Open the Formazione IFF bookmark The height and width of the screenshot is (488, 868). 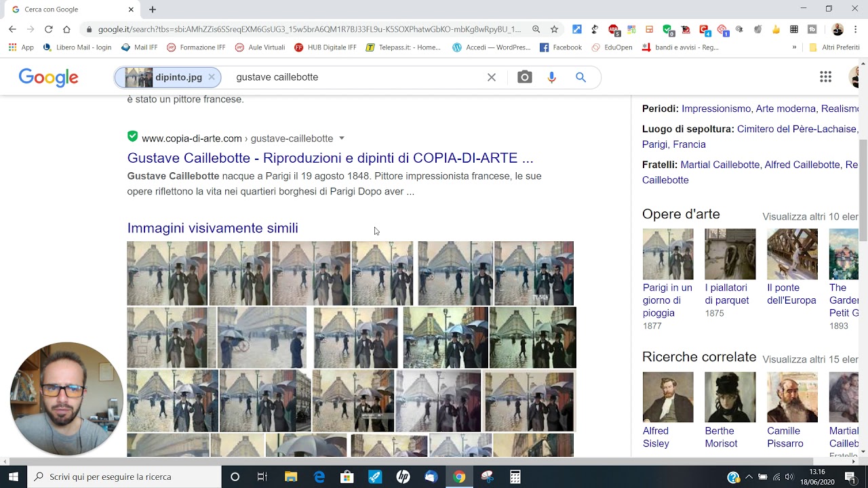(196, 47)
